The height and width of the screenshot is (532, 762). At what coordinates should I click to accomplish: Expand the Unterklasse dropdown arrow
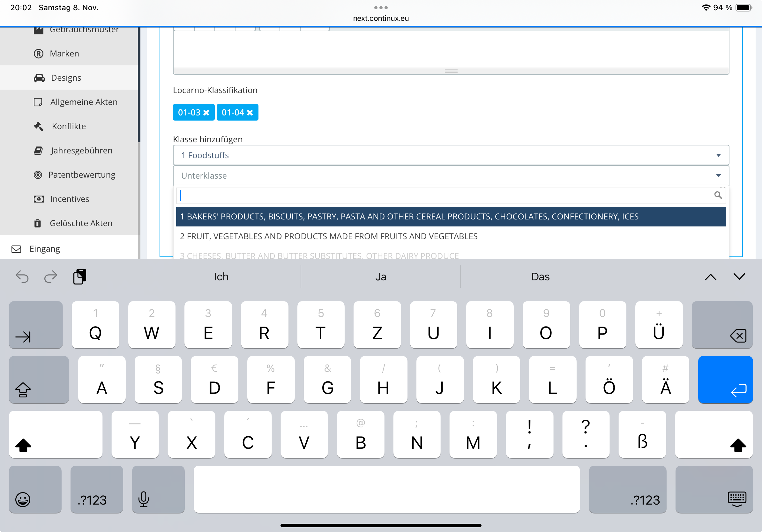pos(718,176)
